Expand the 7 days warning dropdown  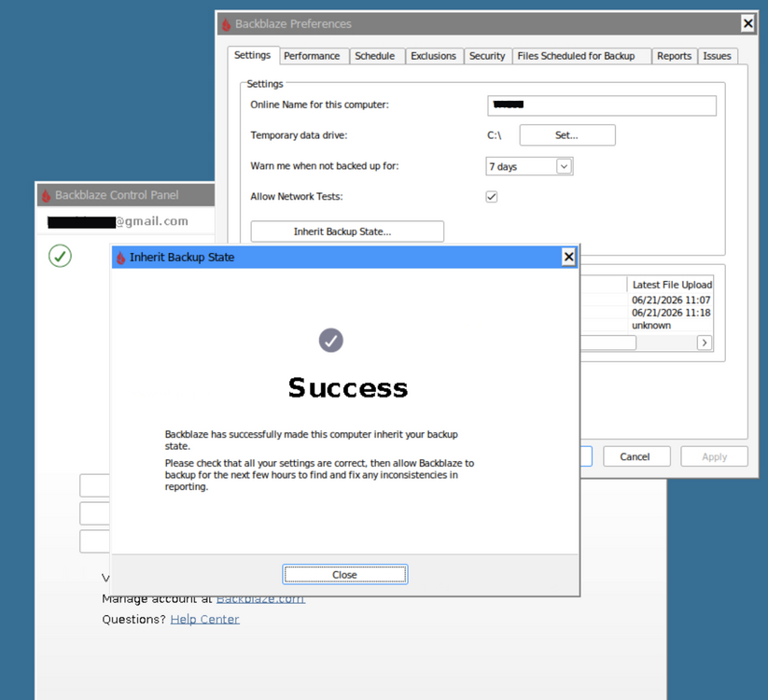point(564,166)
